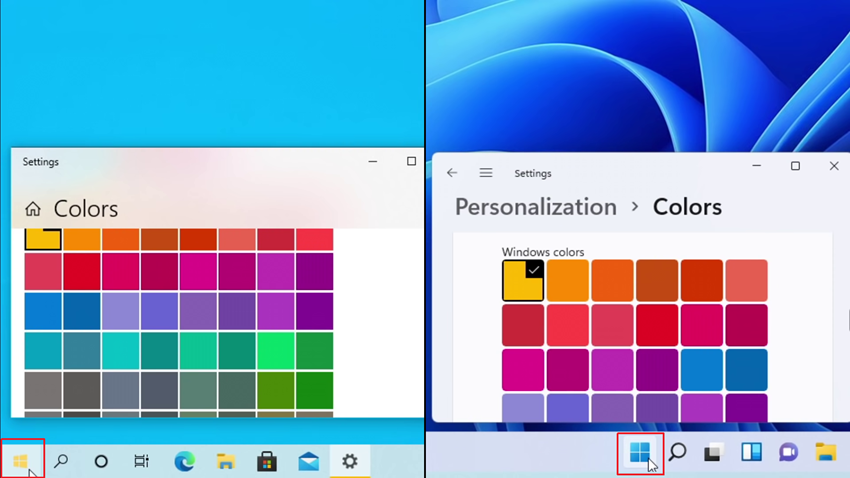The width and height of the screenshot is (850, 478).
Task: Close the Windows 11 Settings window
Action: pos(834,166)
